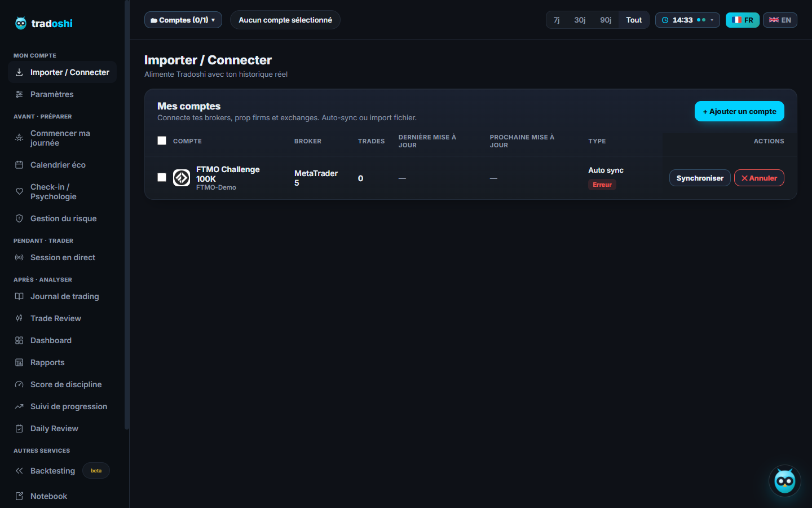Tick the FTMO Challenge 100K checkbox
Image resolution: width=812 pixels, height=508 pixels.
point(162,177)
